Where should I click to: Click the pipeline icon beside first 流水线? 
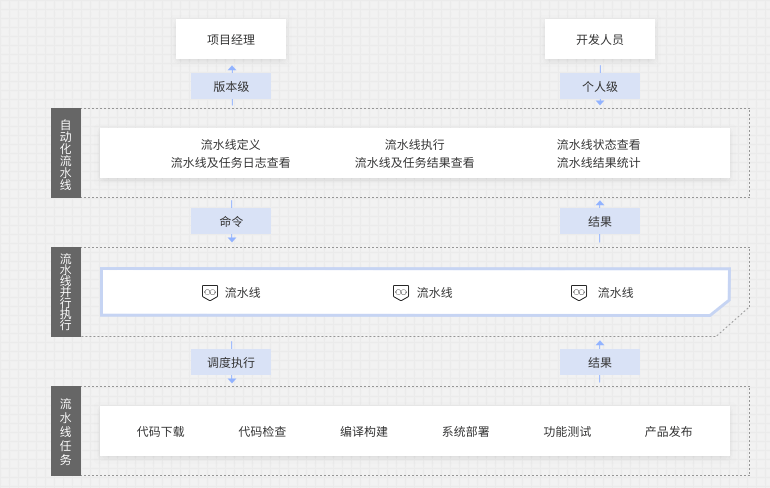pos(210,293)
